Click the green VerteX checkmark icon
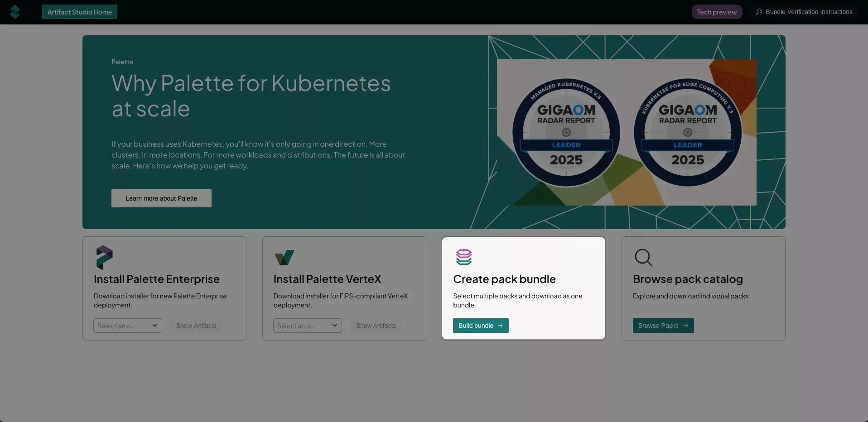Screen dimensions: 868x422 coord(284,257)
